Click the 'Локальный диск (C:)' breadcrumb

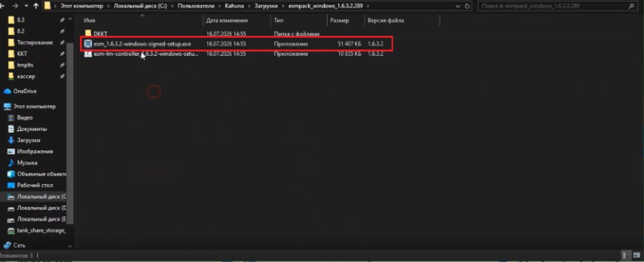(x=140, y=6)
